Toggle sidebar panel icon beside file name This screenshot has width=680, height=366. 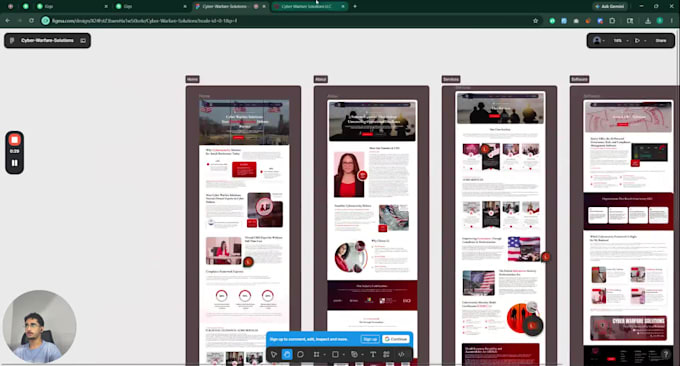[x=83, y=40]
